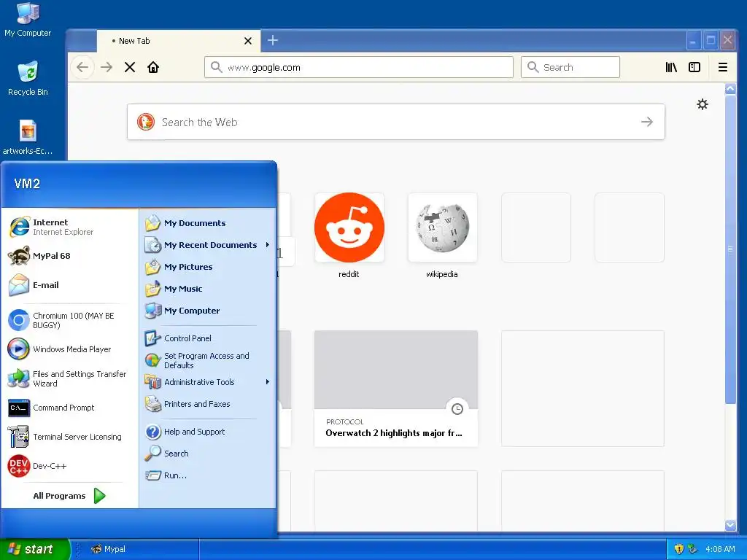This screenshot has width=747, height=560.
Task: Toggle the sidebar view icon
Action: [694, 67]
